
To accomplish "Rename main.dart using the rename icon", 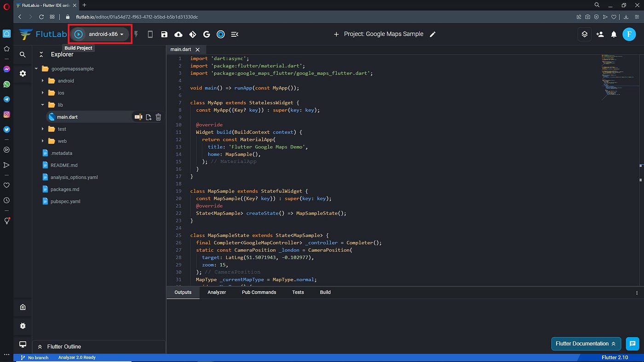I will 138,117.
